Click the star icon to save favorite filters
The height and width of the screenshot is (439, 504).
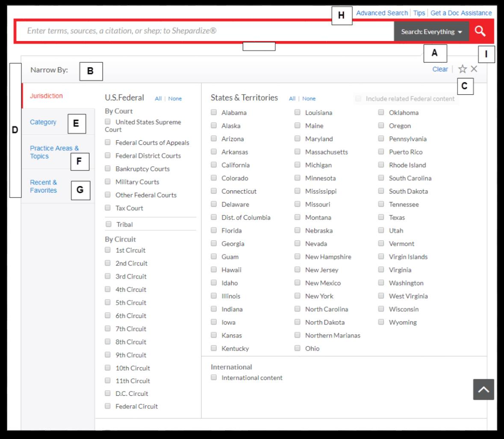(x=462, y=69)
